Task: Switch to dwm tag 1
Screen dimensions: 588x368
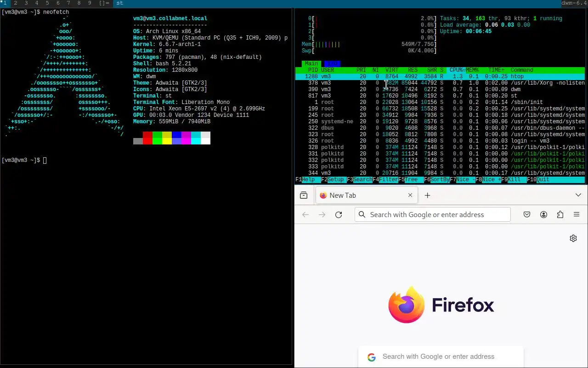Action: [5, 3]
